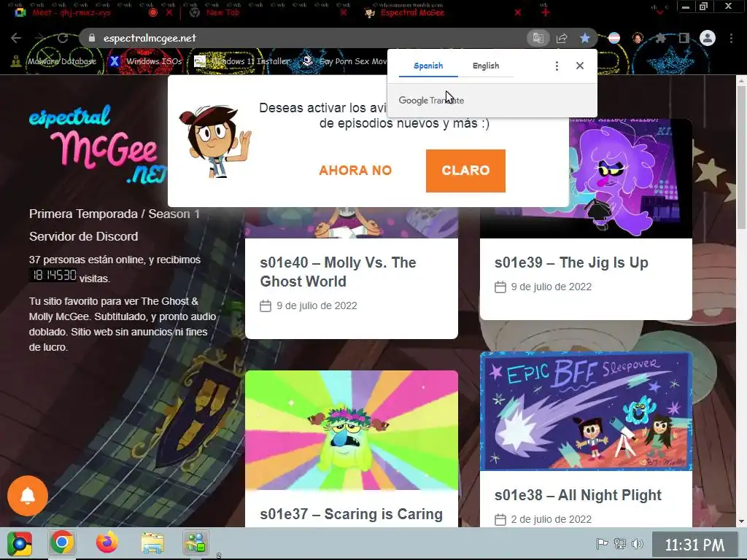Go forward using the browser forward arrow
This screenshot has height=560, width=747.
point(39,38)
